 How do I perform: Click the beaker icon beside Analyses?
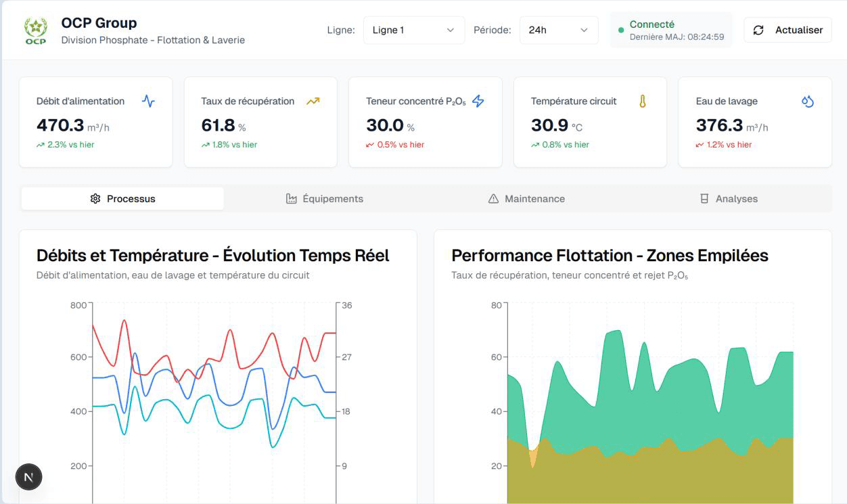(x=704, y=199)
